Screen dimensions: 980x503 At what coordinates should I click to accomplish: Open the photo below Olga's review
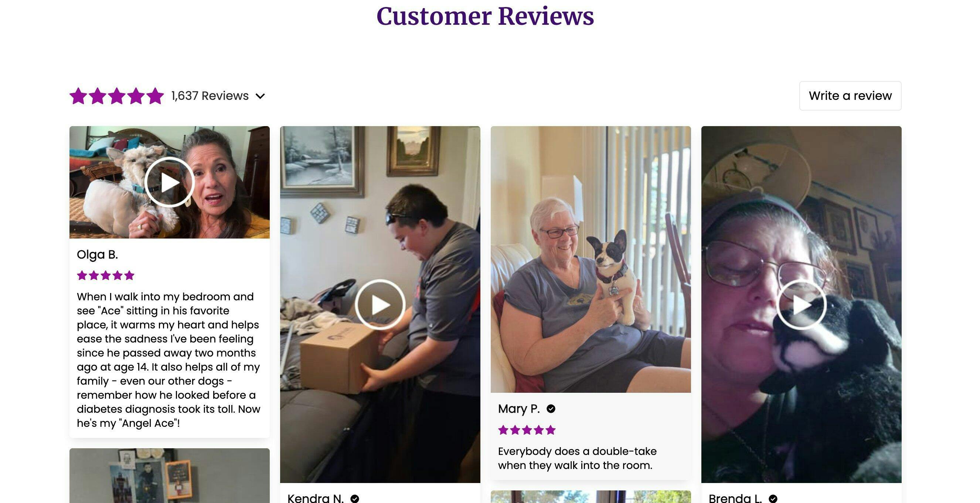pyautogui.click(x=169, y=476)
